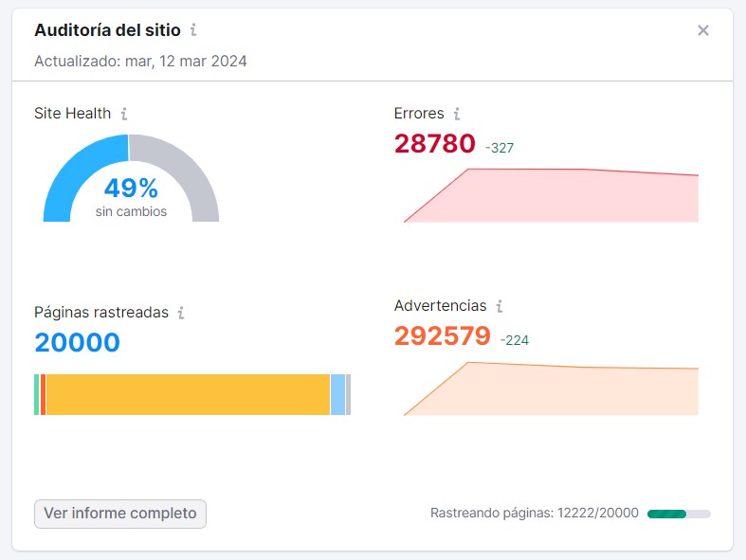Screen dimensions: 746x560
Task: Click info icon beside Site Health
Action: click(124, 114)
